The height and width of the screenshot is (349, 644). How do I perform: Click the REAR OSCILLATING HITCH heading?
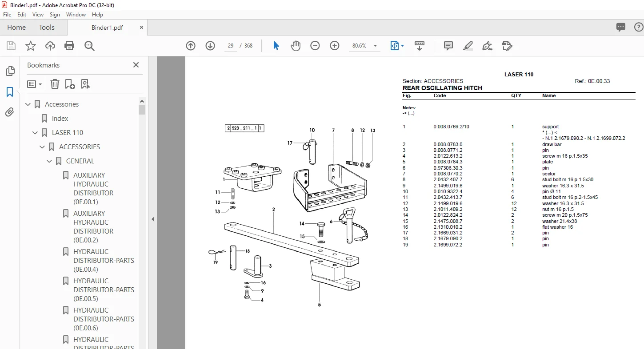(442, 88)
